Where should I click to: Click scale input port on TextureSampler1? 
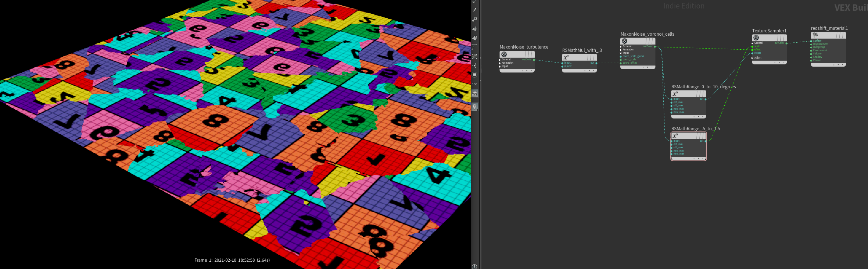pyautogui.click(x=752, y=46)
